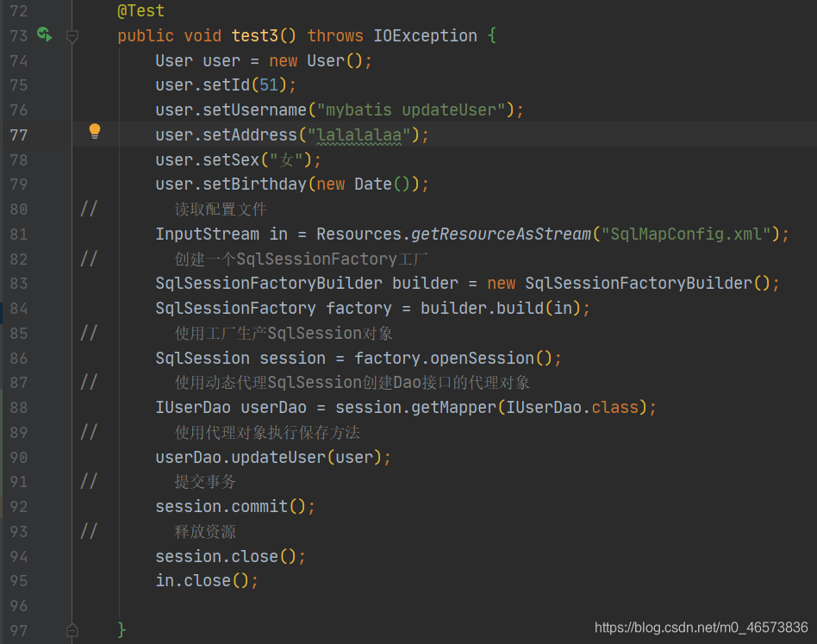Click the comment 读取配置文件
Viewport: 817px width, 644px height.
(x=221, y=209)
